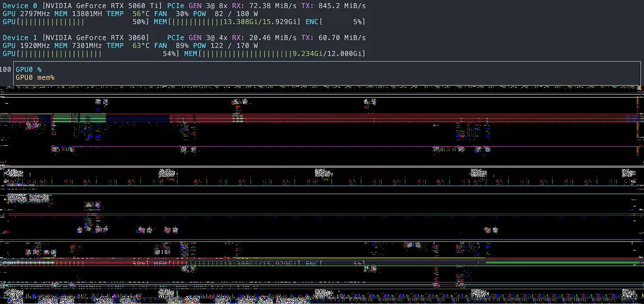Click the memory bar showing 9.234Gi/12.000Gi
644x304 pixels.
275,54
